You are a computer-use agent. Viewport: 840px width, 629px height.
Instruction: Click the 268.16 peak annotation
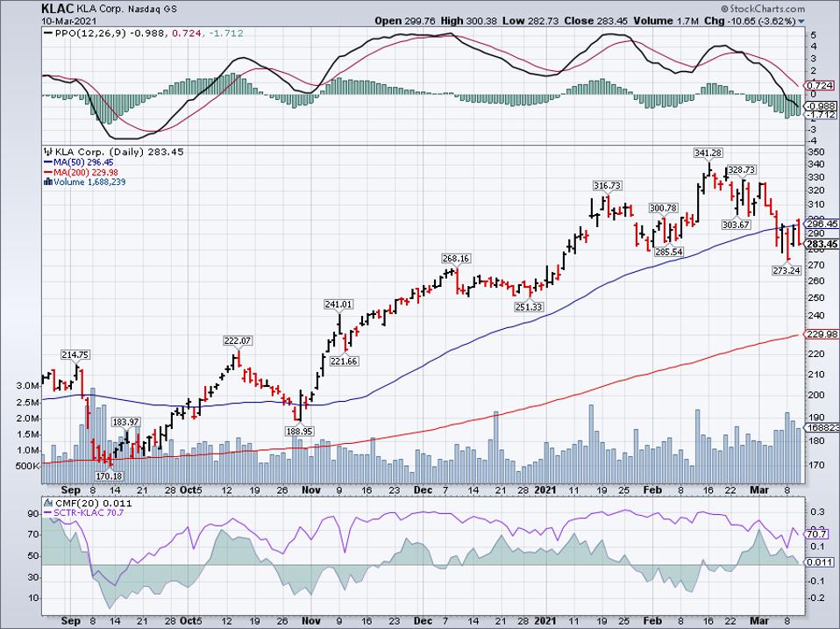click(x=456, y=259)
